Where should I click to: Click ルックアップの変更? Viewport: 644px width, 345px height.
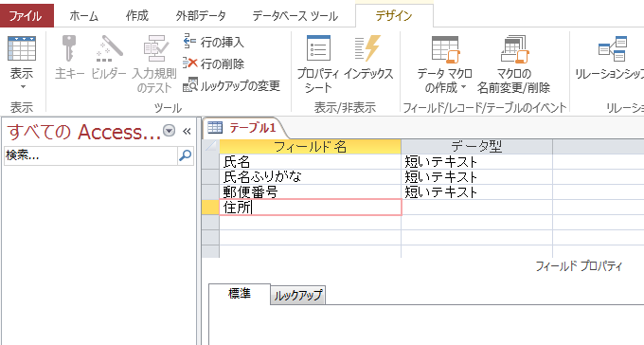tap(232, 85)
